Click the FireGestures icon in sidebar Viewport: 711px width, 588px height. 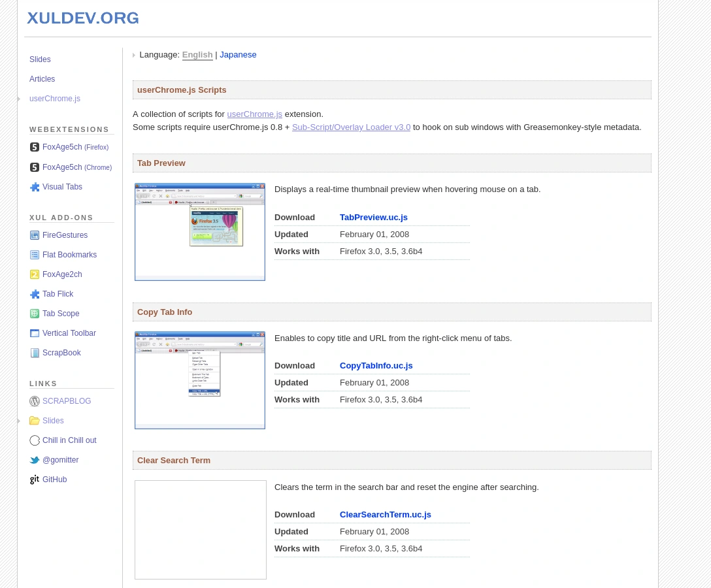point(35,235)
